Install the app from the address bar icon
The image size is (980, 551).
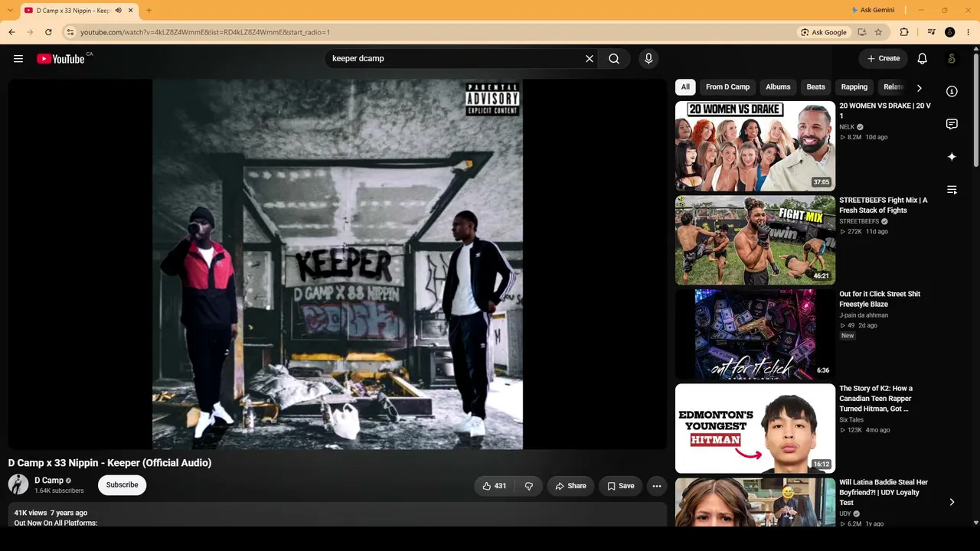(862, 32)
